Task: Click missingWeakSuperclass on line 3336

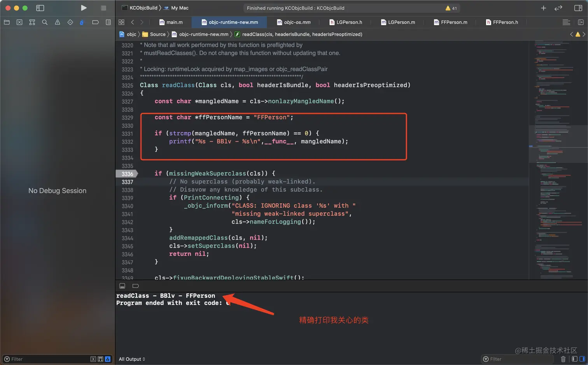Action: 207,174
